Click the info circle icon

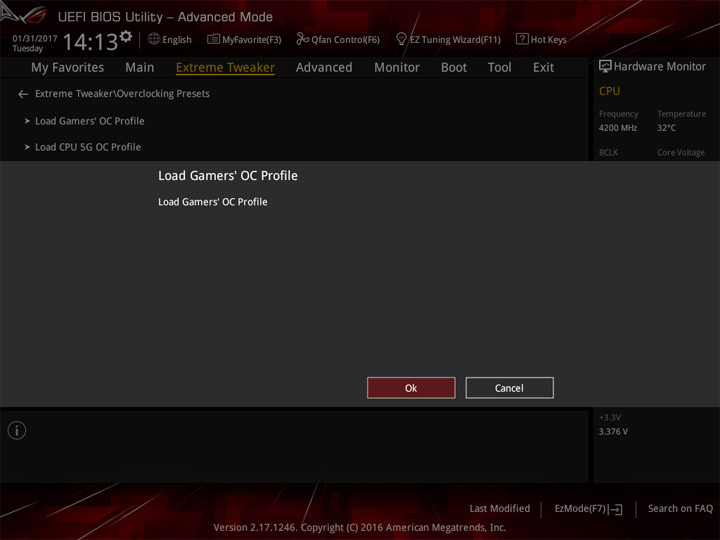tap(17, 430)
